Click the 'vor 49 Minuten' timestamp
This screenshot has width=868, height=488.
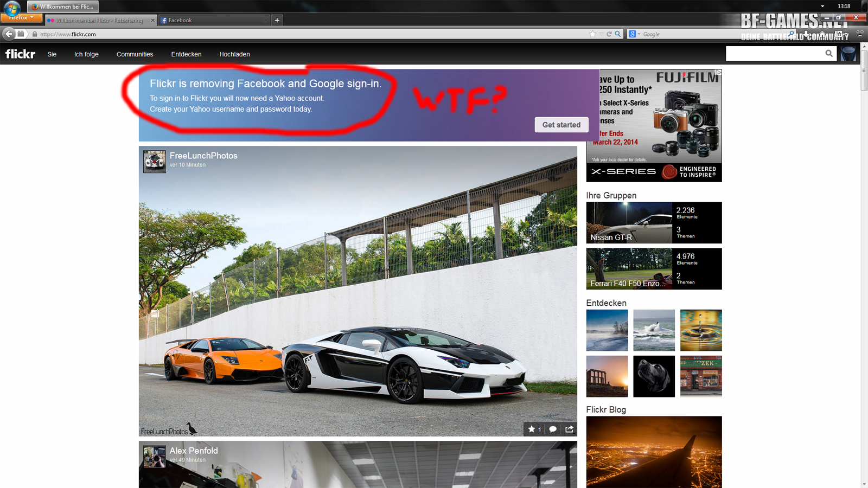[187, 460]
